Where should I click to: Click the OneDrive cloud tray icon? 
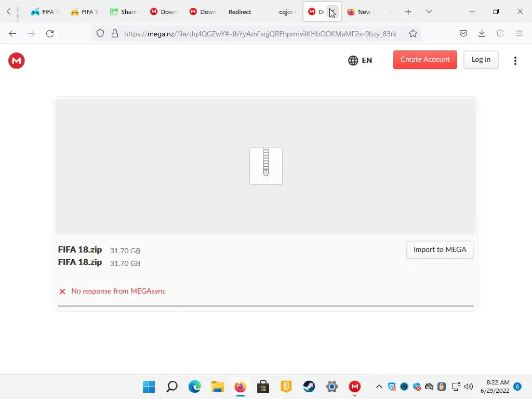(x=429, y=387)
